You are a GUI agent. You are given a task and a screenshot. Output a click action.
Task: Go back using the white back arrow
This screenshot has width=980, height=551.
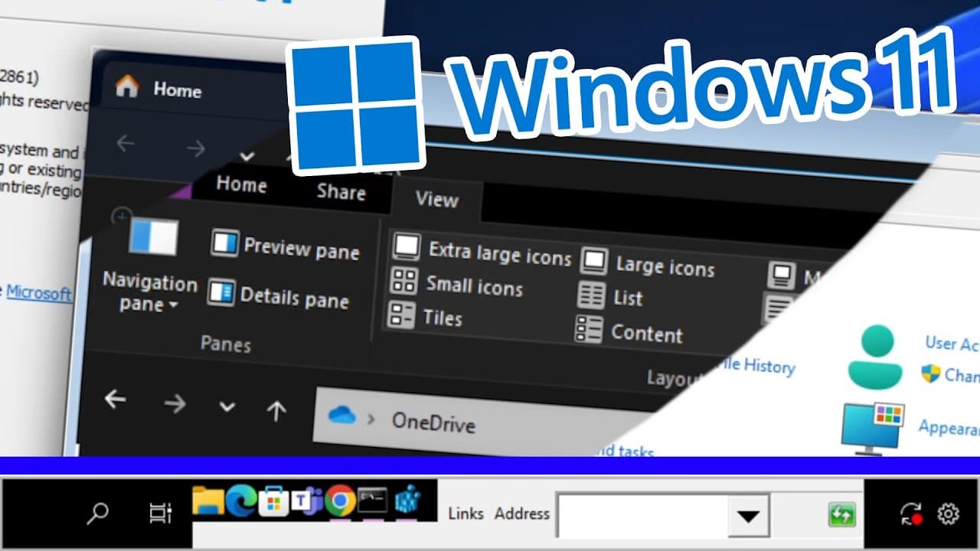click(116, 399)
